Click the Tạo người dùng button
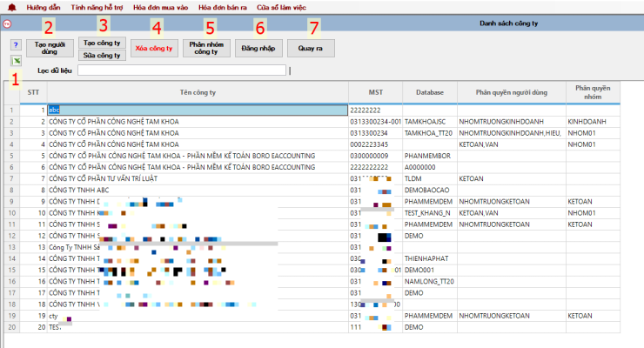This screenshot has height=348, width=644. click(x=50, y=48)
